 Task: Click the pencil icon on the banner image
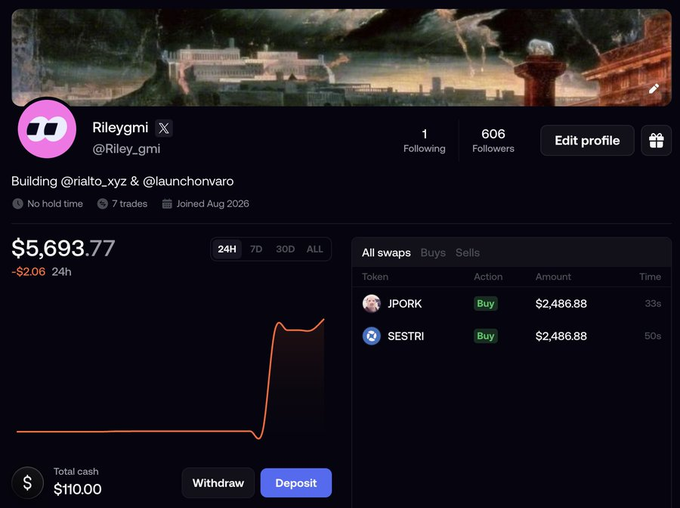pos(654,89)
